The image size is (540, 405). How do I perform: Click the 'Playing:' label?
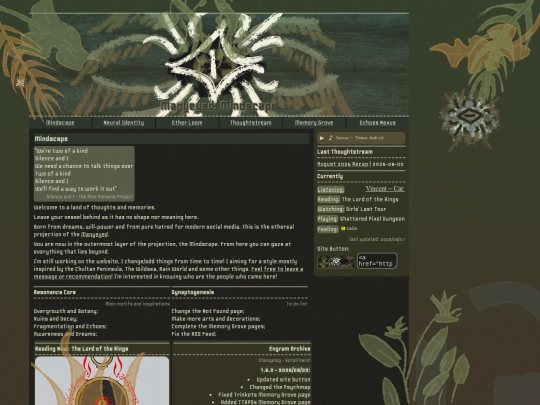click(x=328, y=219)
